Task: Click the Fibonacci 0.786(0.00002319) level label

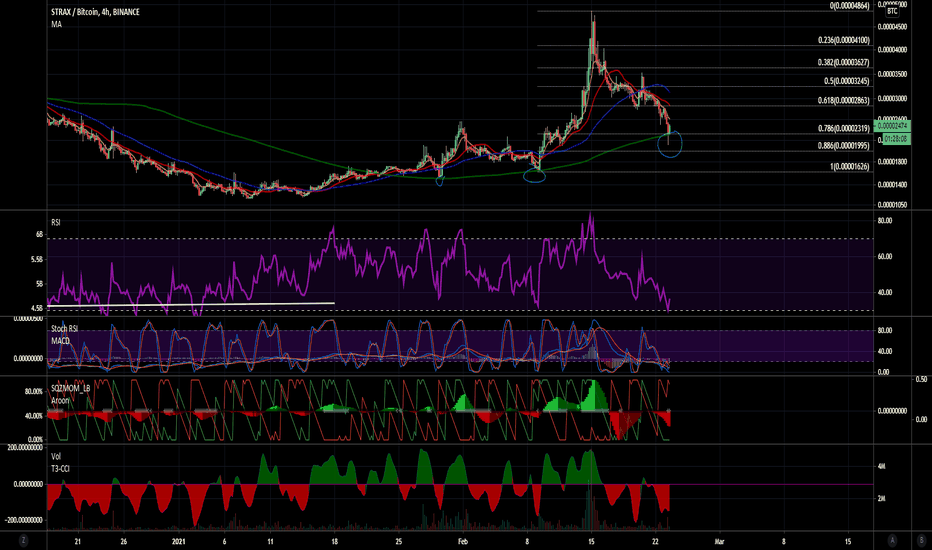Action: click(x=843, y=128)
